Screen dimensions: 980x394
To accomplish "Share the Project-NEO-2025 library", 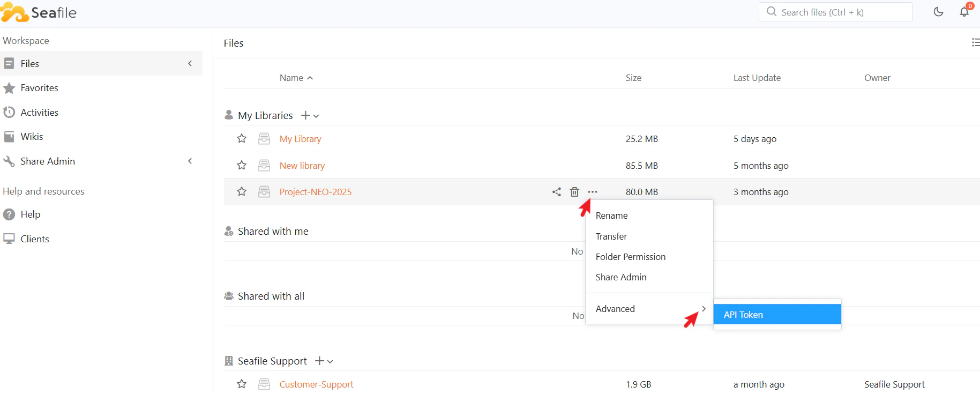I will tap(557, 192).
